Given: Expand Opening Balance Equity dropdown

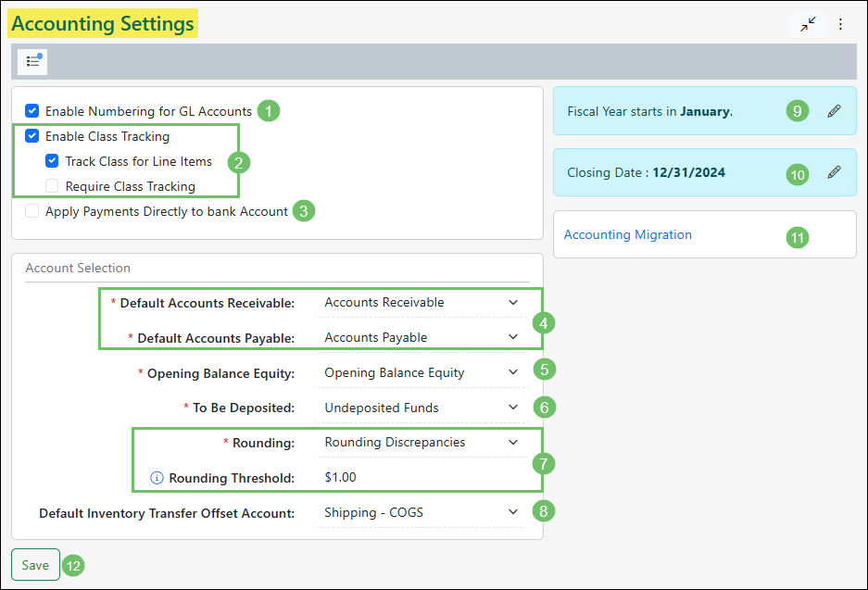Looking at the screenshot, I should click(421, 373).
